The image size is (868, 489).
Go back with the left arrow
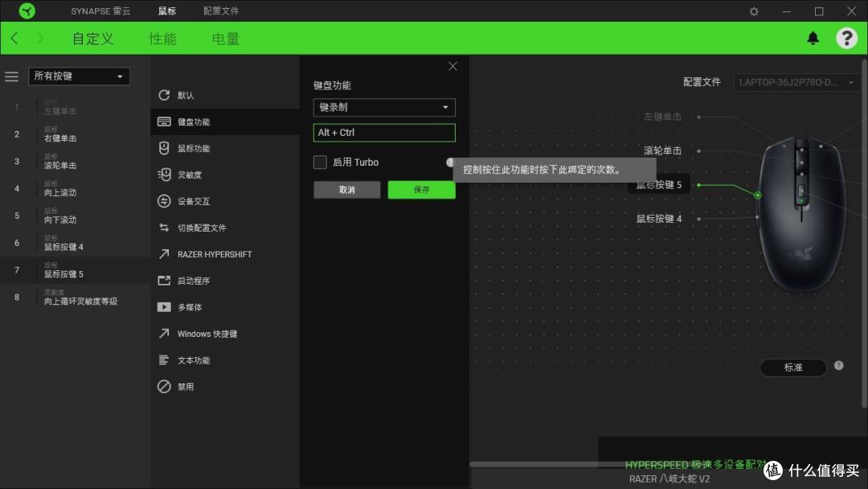(14, 39)
